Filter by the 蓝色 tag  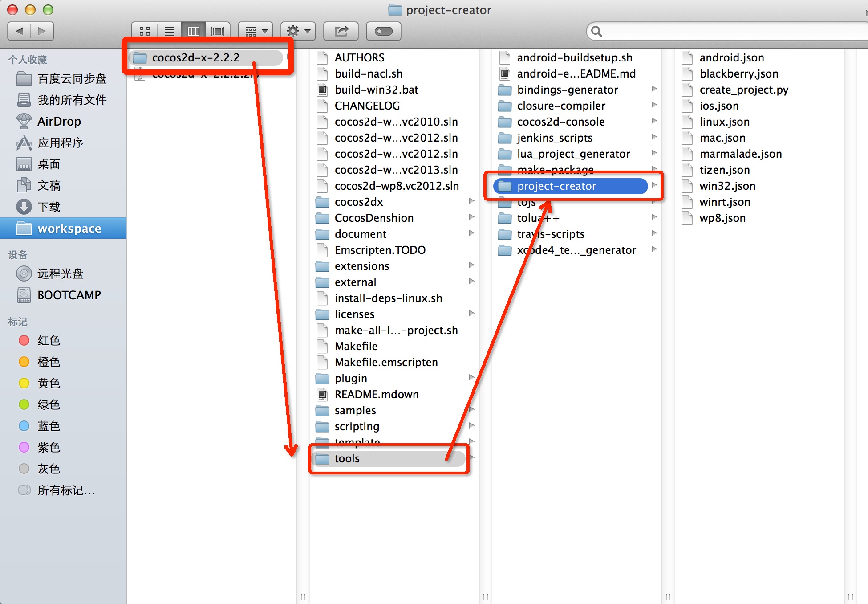point(63,426)
